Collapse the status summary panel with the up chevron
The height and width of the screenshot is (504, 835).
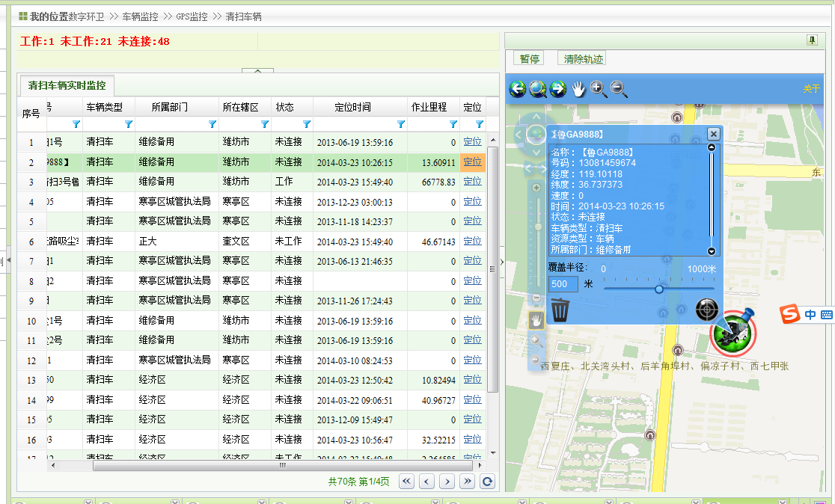(258, 71)
